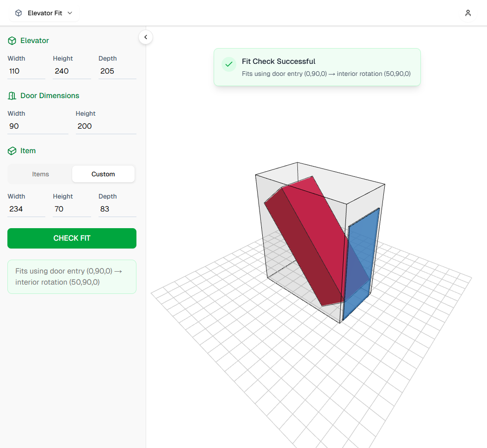Switch to the Items tab
The width and height of the screenshot is (487, 448).
coord(40,174)
